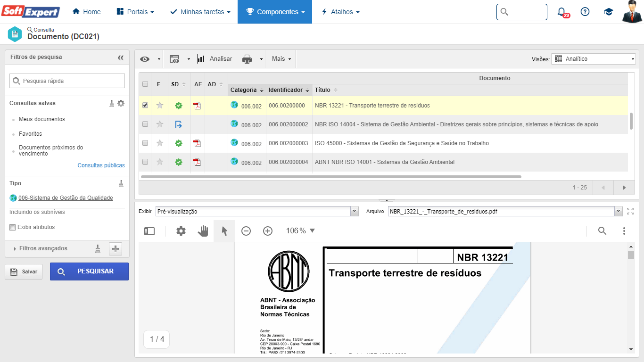Expand Filtros avançados section
Viewport: 644px width, 362px height.
point(43,248)
